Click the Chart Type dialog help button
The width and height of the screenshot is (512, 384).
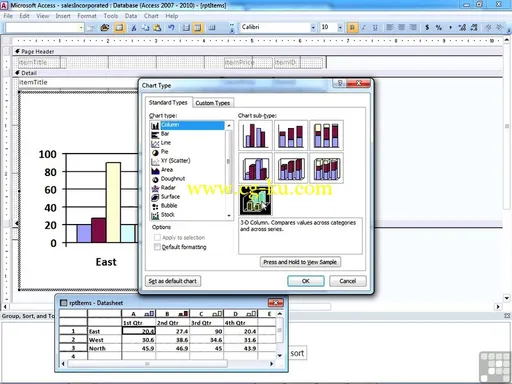(340, 83)
